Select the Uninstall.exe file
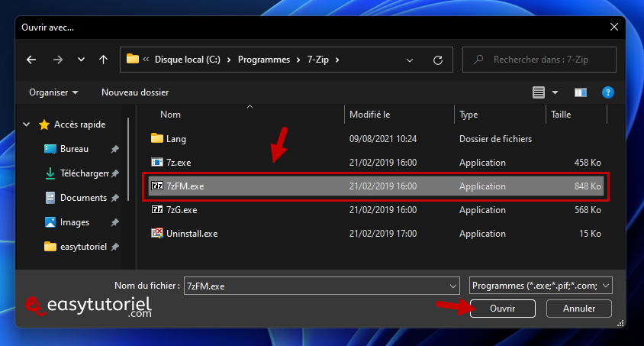This screenshot has width=644, height=346. point(376,234)
